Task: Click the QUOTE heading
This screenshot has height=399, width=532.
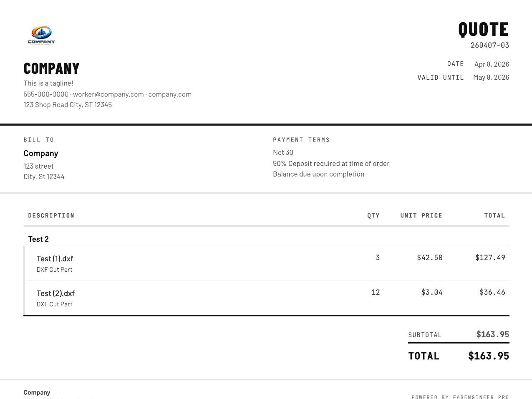Action: point(483,30)
